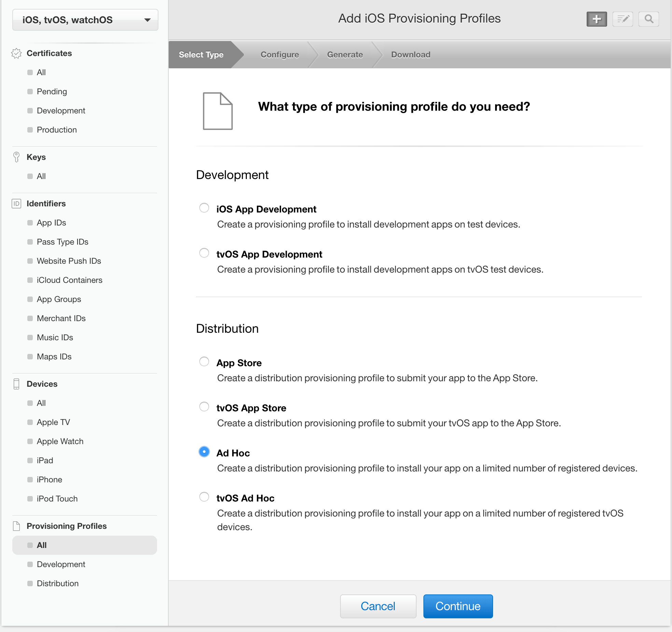The height and width of the screenshot is (632, 672).
Task: Open All under Certificates
Action: (41, 72)
